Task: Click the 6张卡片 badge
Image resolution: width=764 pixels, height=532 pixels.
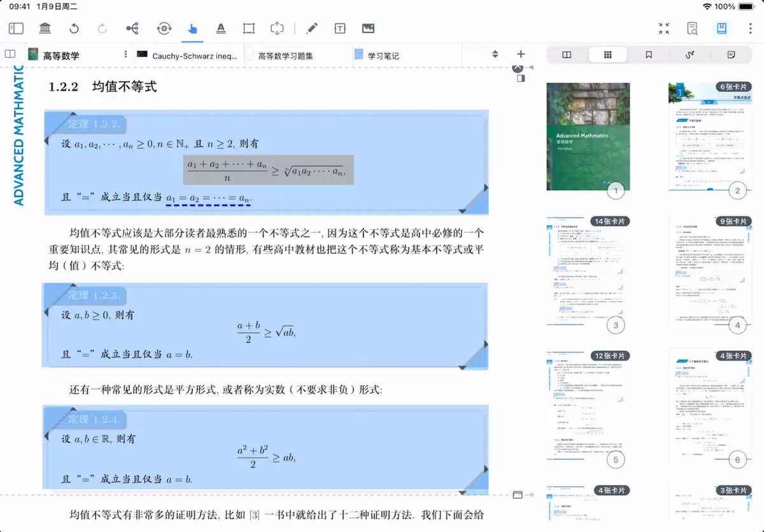Action: (x=732, y=87)
